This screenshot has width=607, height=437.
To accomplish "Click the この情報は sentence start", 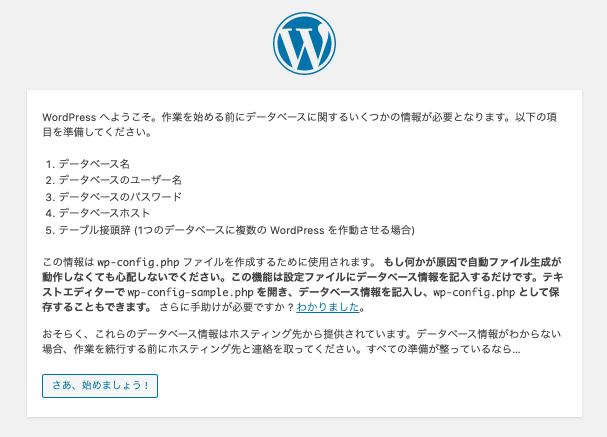I will point(67,260).
